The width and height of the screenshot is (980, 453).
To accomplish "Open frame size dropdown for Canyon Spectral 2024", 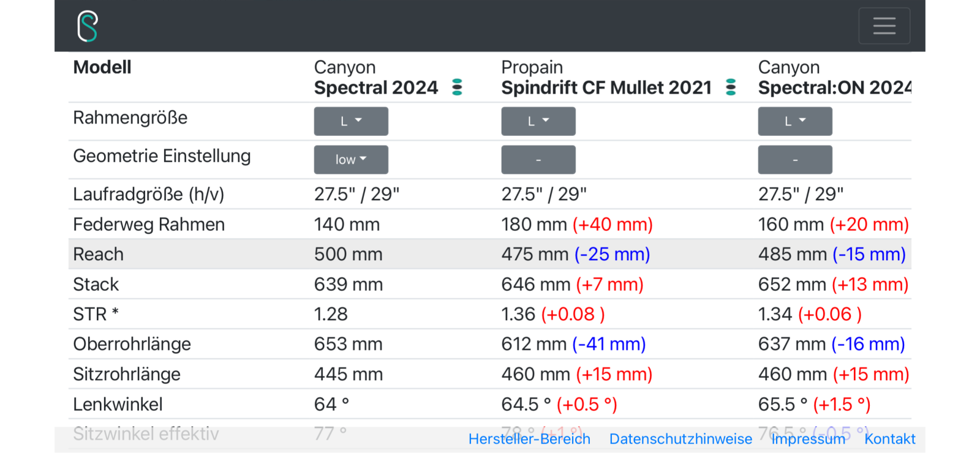I will 351,121.
